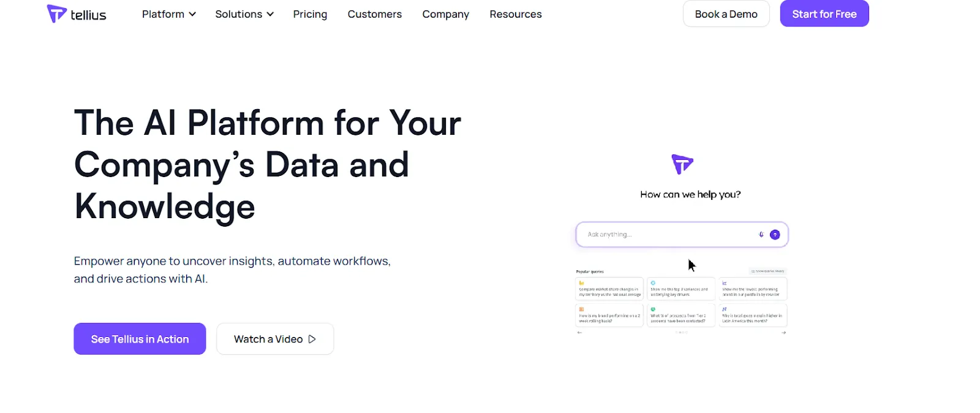The width and height of the screenshot is (980, 413).
Task: Click See Tellius in Action
Action: [x=140, y=339]
